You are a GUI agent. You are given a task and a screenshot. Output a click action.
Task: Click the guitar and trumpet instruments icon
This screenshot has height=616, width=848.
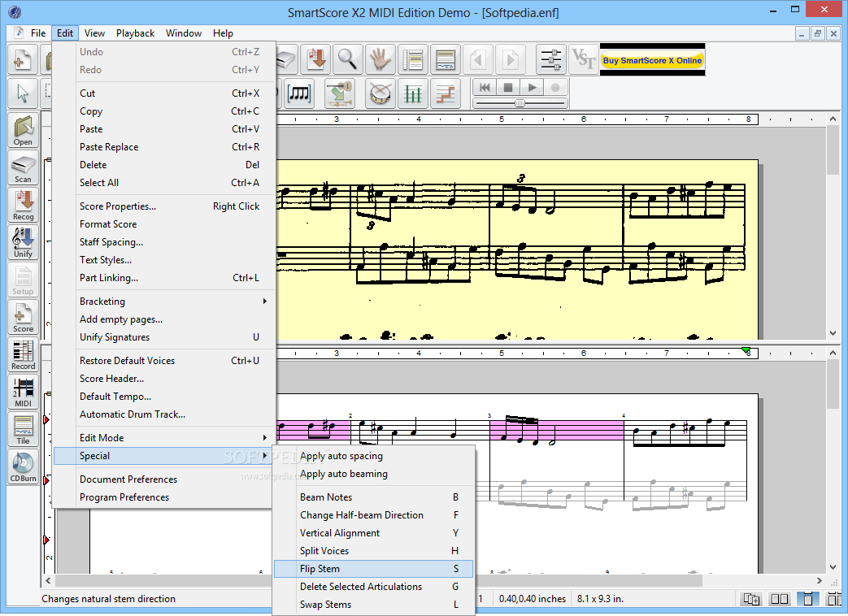(x=339, y=93)
